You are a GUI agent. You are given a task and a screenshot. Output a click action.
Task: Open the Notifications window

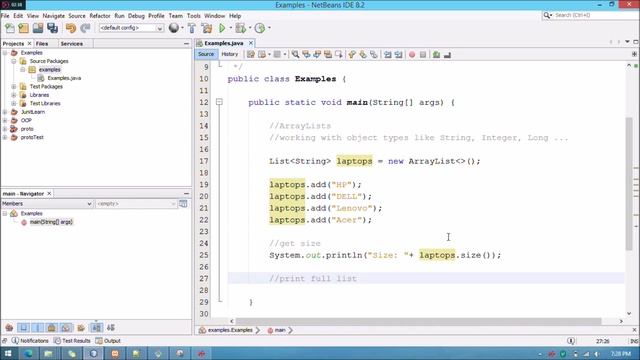(30, 340)
